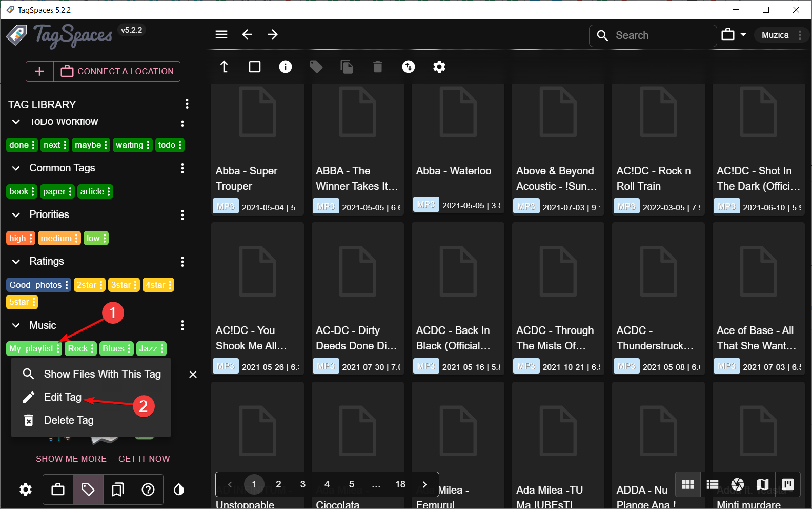Click the plus create-new button
Viewport: 812px width, 509px height.
point(39,71)
